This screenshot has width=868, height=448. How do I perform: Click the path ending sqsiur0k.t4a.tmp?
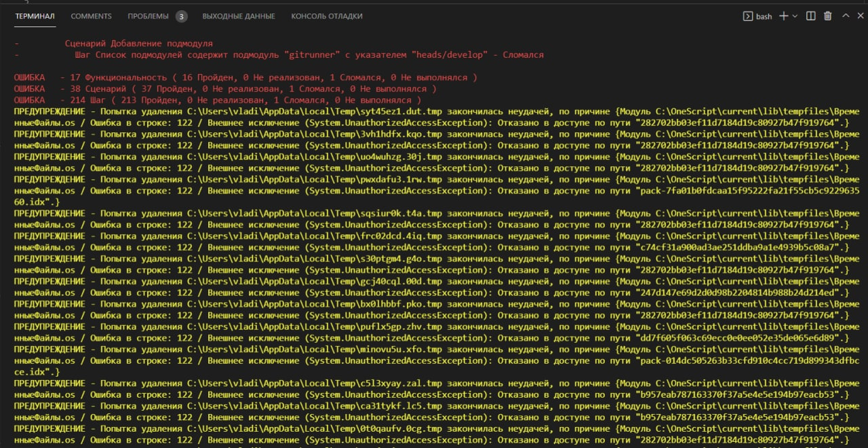pos(315,213)
